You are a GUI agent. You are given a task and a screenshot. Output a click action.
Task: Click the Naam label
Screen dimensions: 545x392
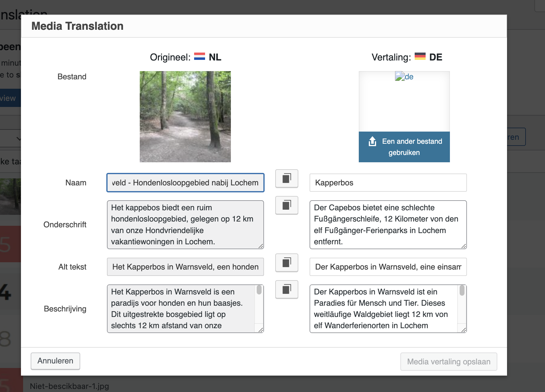click(x=76, y=183)
